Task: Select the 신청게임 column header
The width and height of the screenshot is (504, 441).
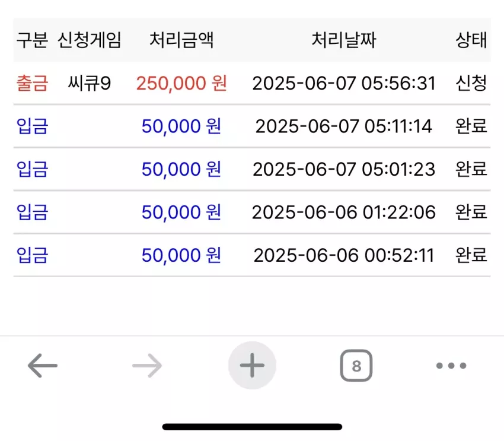Action: point(89,40)
